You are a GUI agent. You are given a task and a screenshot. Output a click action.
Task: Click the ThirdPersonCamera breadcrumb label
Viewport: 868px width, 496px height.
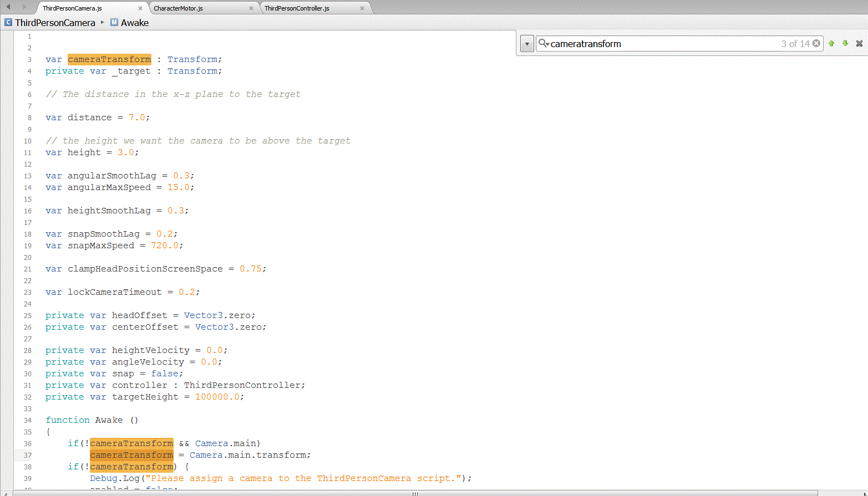pyautogui.click(x=55, y=23)
